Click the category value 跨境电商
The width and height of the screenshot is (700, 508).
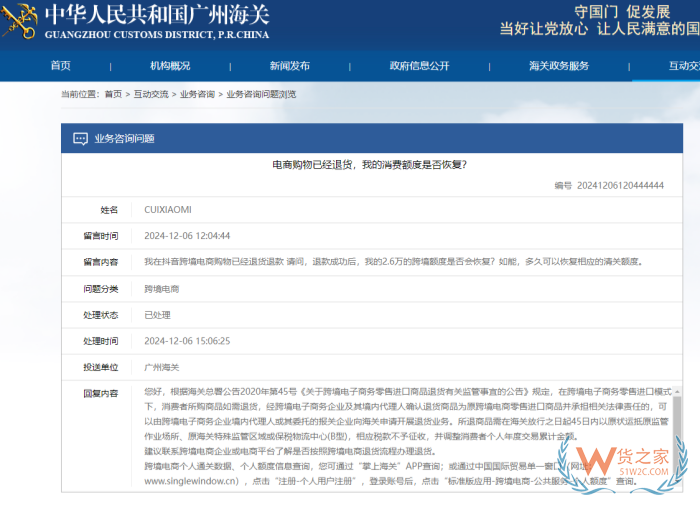162,289
